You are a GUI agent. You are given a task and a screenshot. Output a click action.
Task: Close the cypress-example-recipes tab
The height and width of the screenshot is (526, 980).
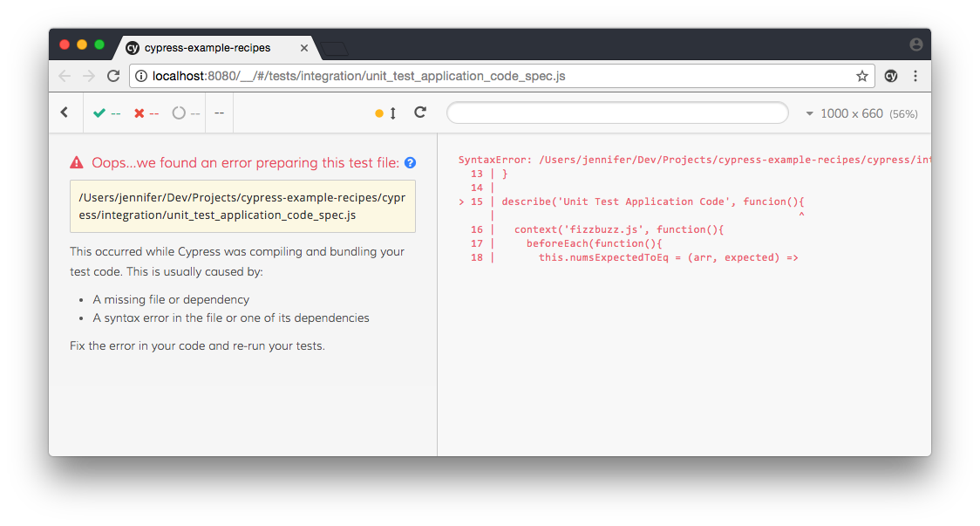(x=305, y=48)
